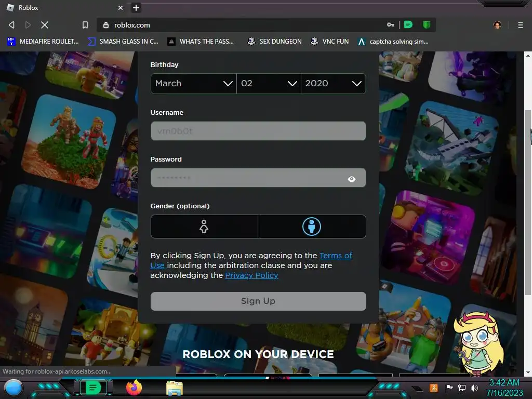Click the Sign Up button
Screen dimensions: 532x399
click(x=258, y=301)
